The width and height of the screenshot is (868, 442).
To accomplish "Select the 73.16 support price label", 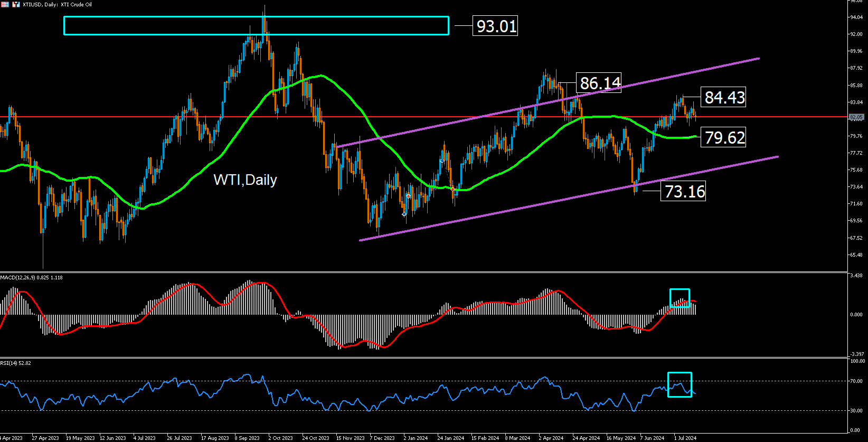I will coord(683,191).
